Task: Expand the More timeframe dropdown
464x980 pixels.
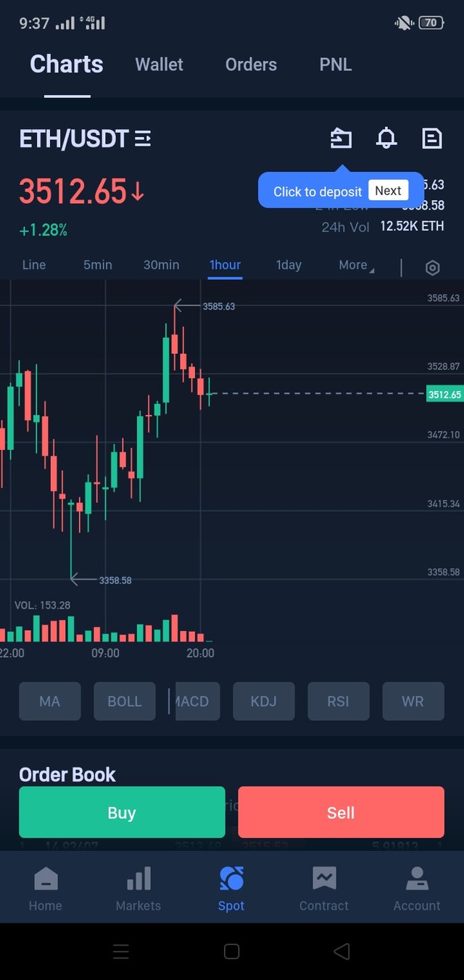Action: tap(357, 265)
